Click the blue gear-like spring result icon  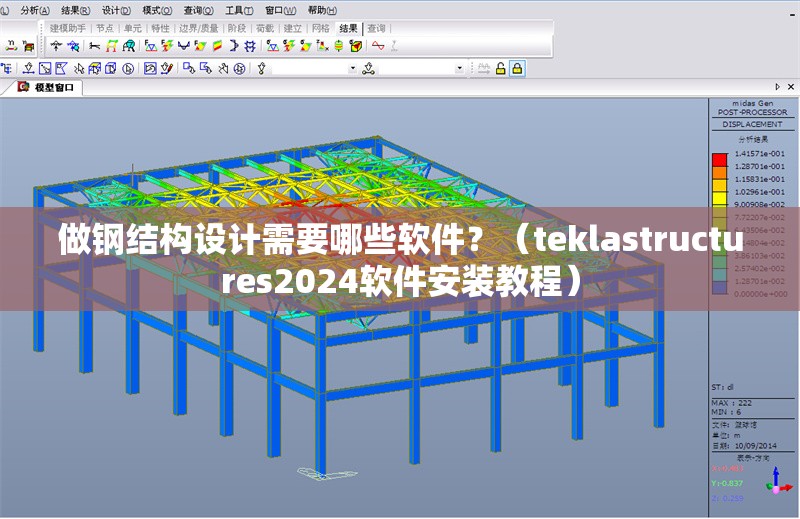coord(250,46)
